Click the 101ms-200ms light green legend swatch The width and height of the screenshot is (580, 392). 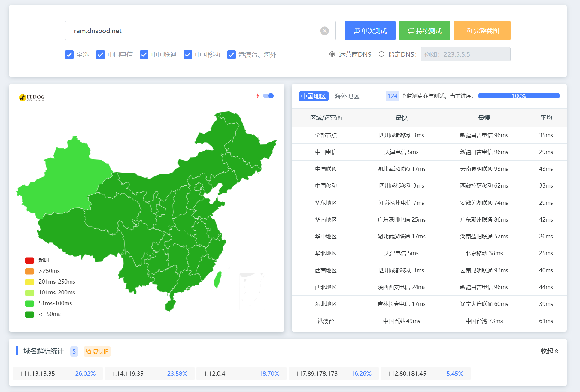pos(29,293)
